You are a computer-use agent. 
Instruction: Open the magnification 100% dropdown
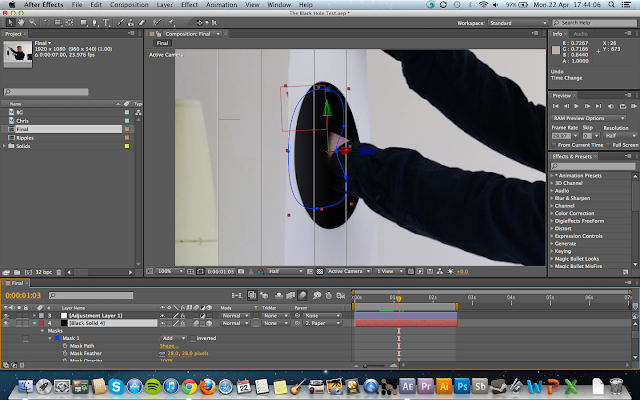170,271
